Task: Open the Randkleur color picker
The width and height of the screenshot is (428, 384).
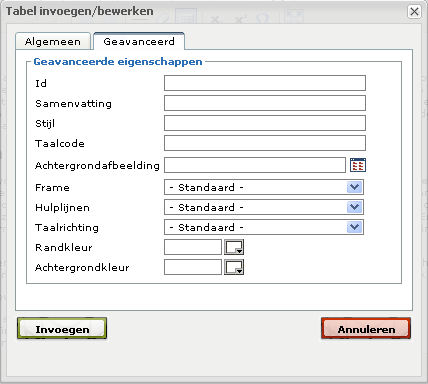Action: pyautogui.click(x=234, y=247)
